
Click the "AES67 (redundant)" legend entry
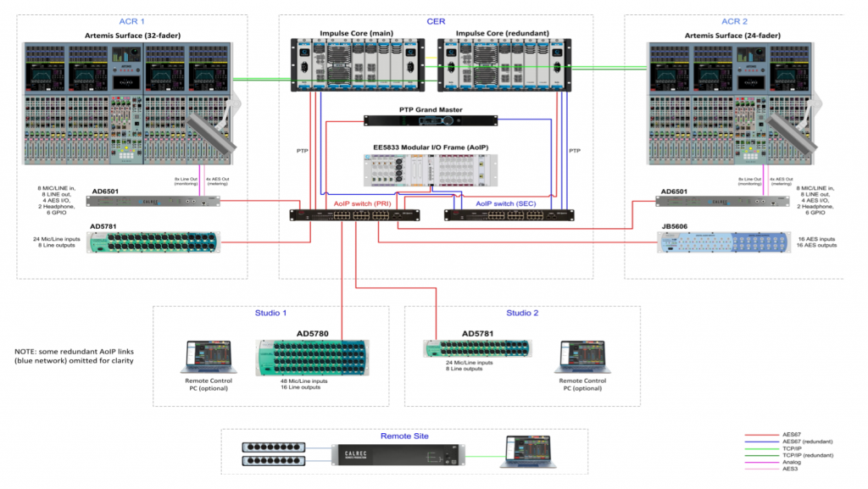(x=808, y=442)
